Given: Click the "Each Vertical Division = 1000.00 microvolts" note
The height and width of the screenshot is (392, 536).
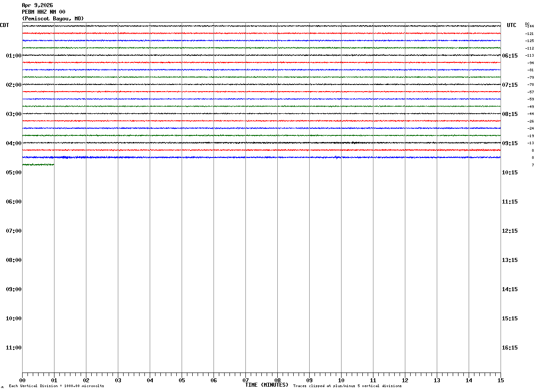Looking at the screenshot, I should pyautogui.click(x=56, y=386).
